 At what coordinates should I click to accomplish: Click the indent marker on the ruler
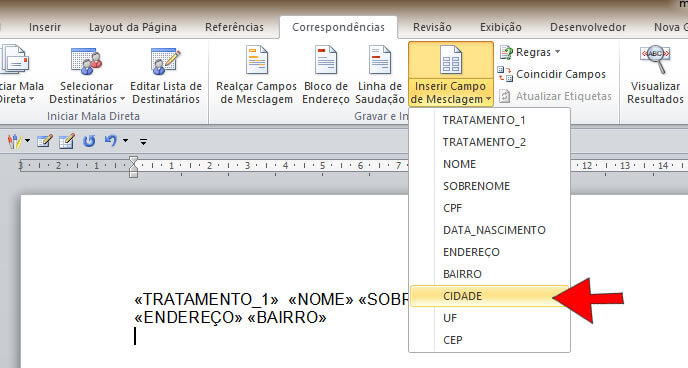133,167
